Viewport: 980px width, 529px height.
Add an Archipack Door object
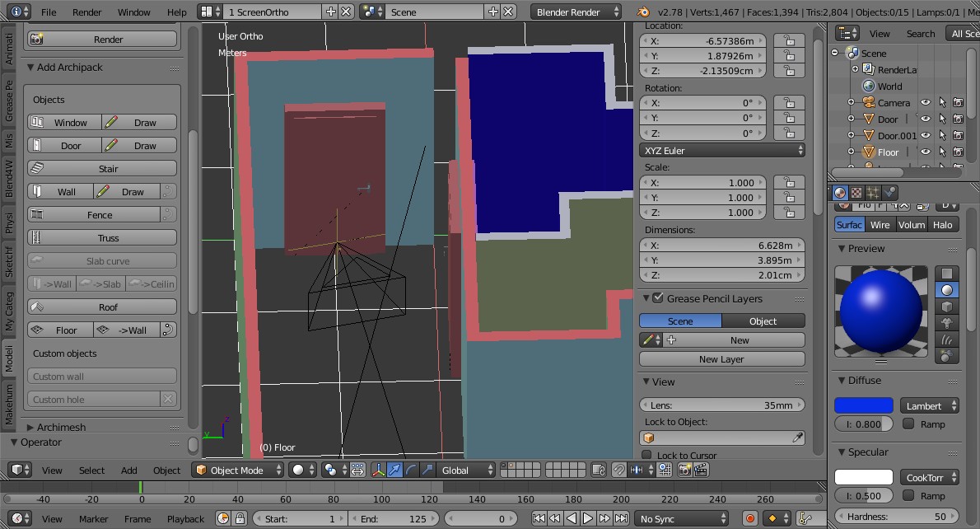click(x=64, y=146)
